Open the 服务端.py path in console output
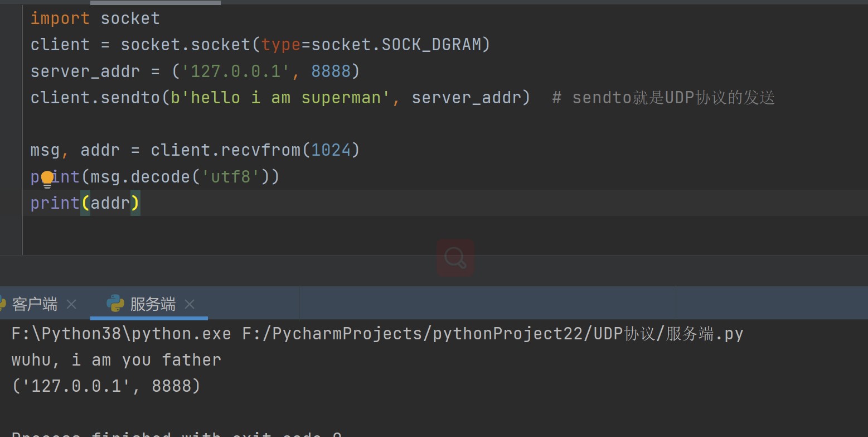 (492, 334)
